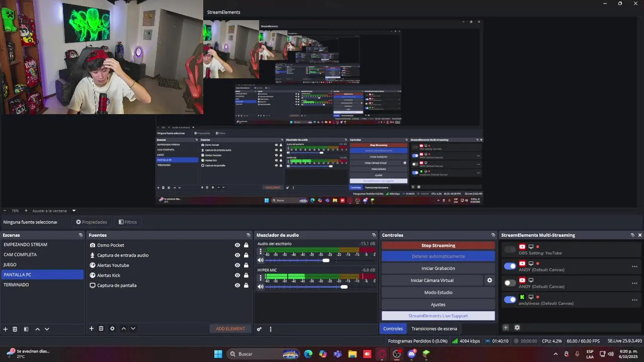Show hidden system tray icons chevron
644x362 pixels.
pyautogui.click(x=555, y=354)
